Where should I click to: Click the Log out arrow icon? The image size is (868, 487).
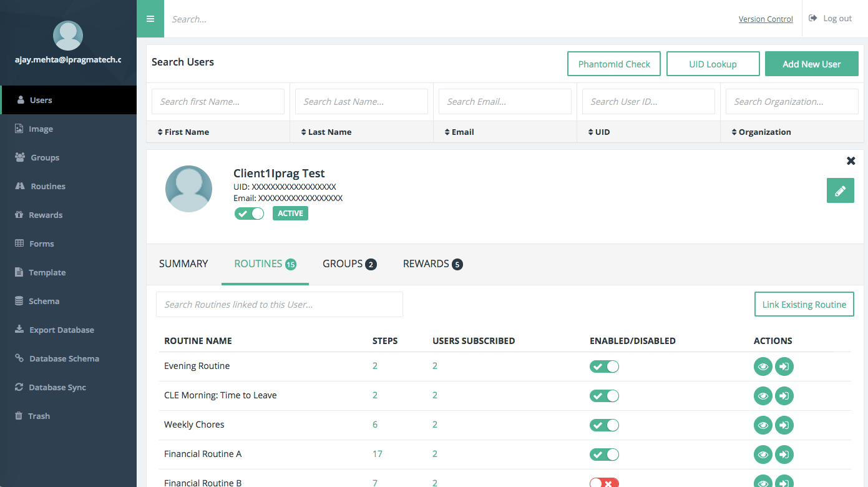click(813, 18)
